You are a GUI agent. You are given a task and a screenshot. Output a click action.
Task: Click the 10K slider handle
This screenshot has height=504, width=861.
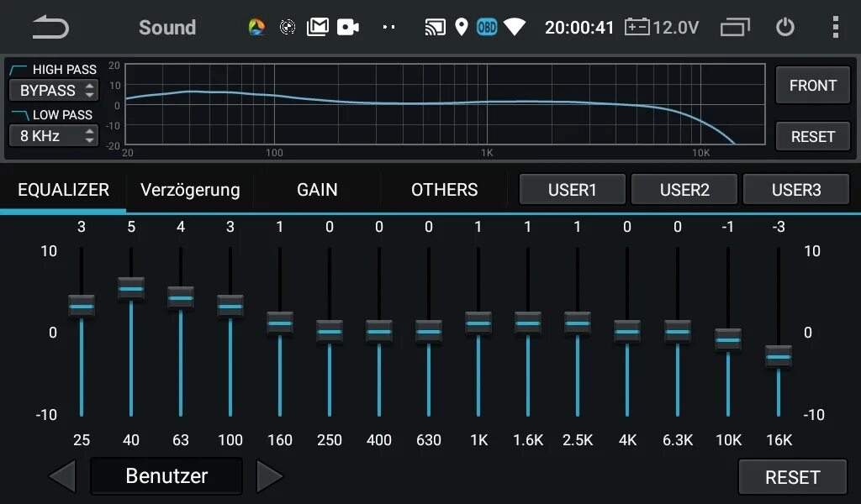pyautogui.click(x=728, y=340)
